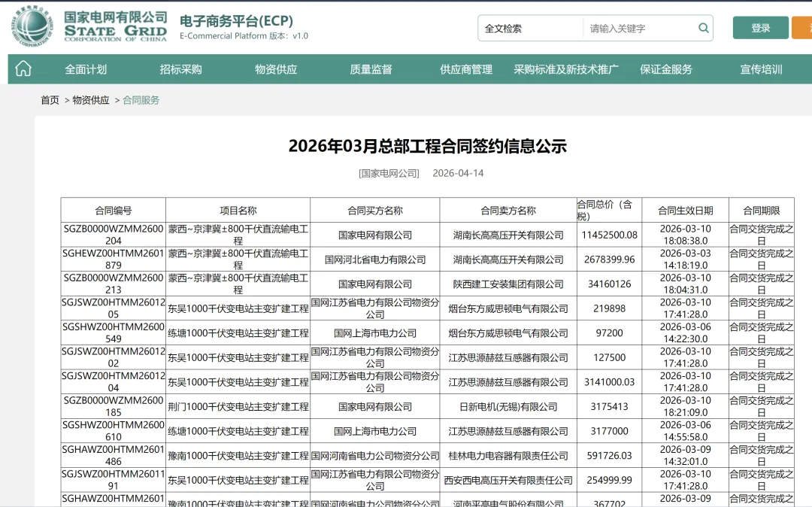Click the magnifier search icon
The height and width of the screenshot is (507, 812).
click(x=702, y=27)
